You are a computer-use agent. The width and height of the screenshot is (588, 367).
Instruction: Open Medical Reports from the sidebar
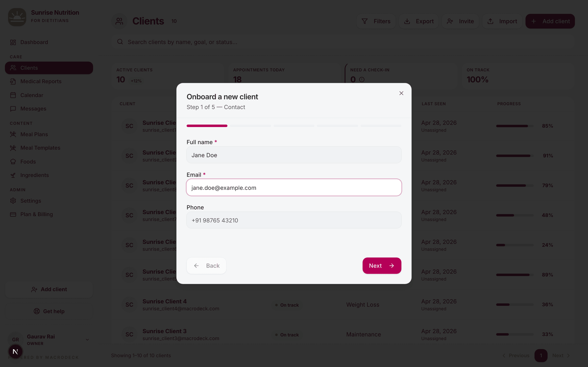41,81
